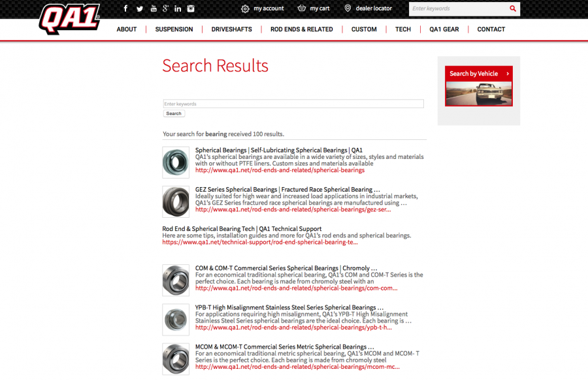
Task: Click the my cart basket icon
Action: (x=301, y=8)
